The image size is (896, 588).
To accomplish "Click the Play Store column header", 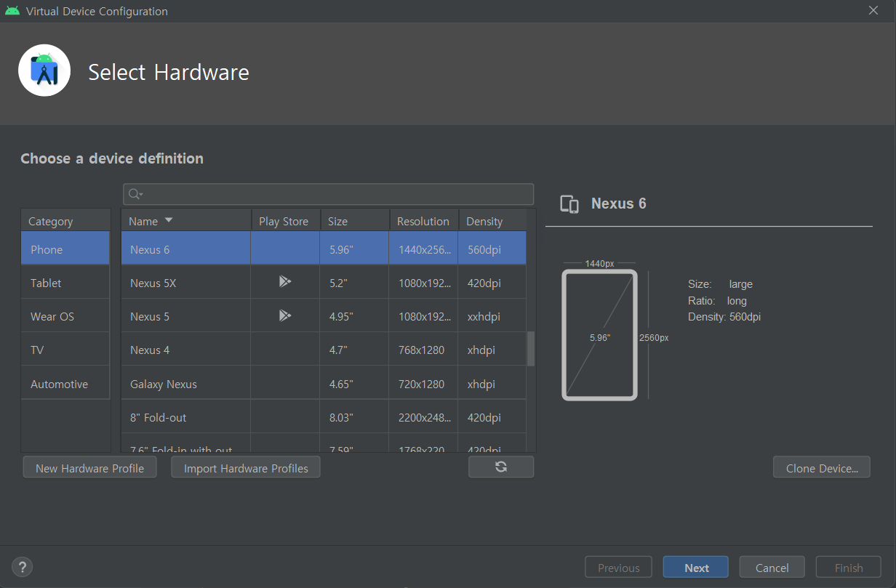I will click(x=285, y=221).
